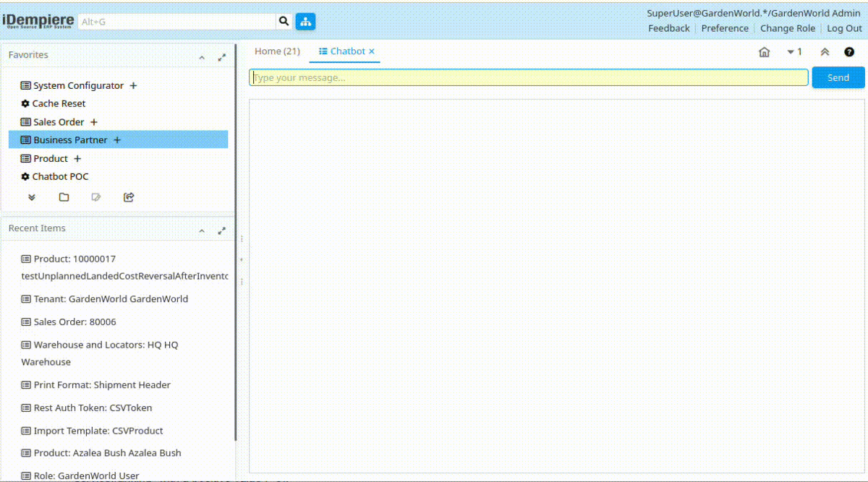Click the add folder icon under Favorites
The height and width of the screenshot is (482, 868).
pos(64,197)
